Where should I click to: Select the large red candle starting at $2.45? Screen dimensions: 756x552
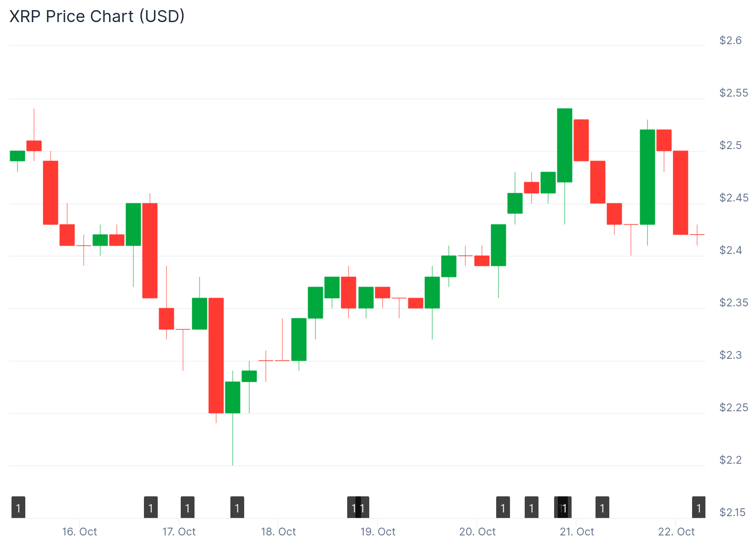[x=150, y=251]
